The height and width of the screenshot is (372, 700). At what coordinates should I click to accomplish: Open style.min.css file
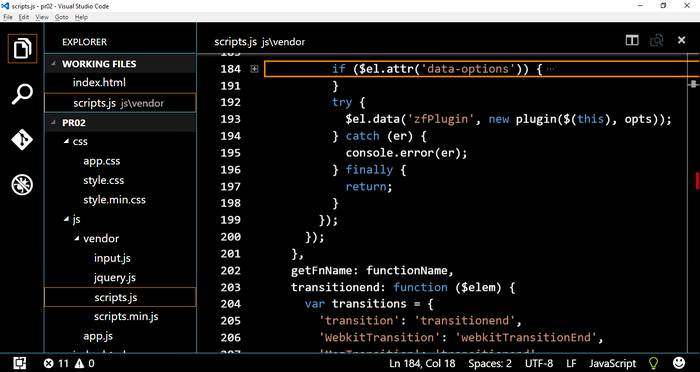tap(114, 200)
